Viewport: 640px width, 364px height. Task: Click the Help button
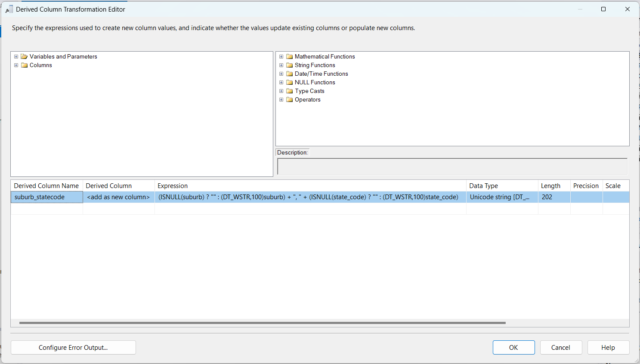pos(608,347)
